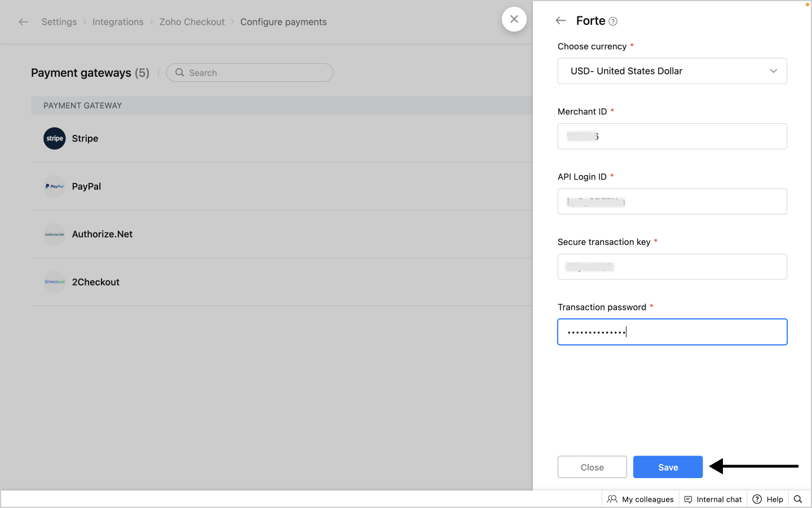Click the PayPal logo icon

[55, 186]
